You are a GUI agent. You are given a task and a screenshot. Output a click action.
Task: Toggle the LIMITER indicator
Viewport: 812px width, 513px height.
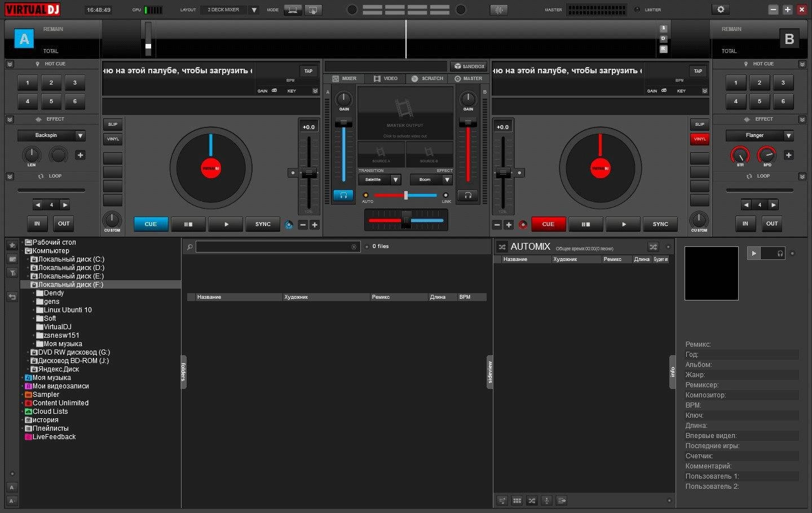[x=637, y=10]
